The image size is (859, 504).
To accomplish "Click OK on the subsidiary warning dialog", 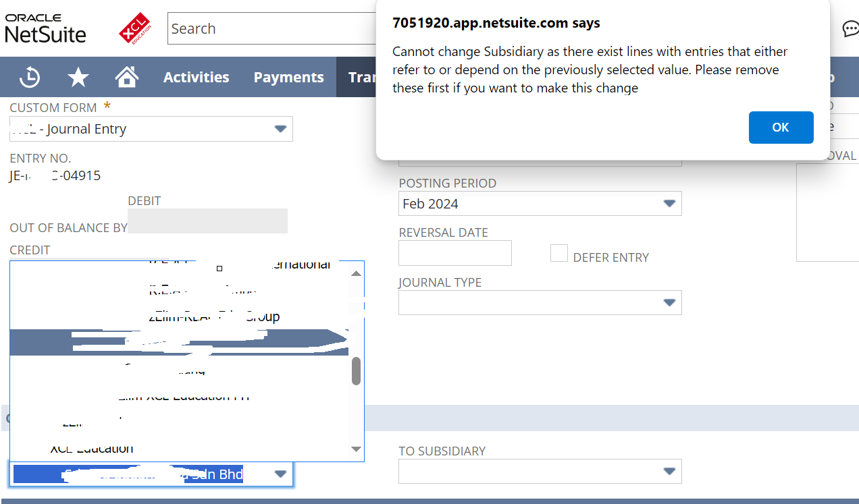I will (781, 127).
